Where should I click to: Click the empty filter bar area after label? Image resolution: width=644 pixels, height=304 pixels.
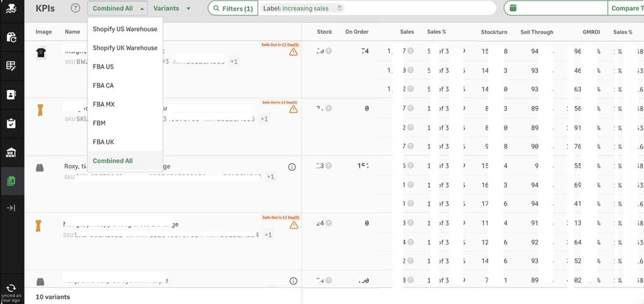pos(419,8)
